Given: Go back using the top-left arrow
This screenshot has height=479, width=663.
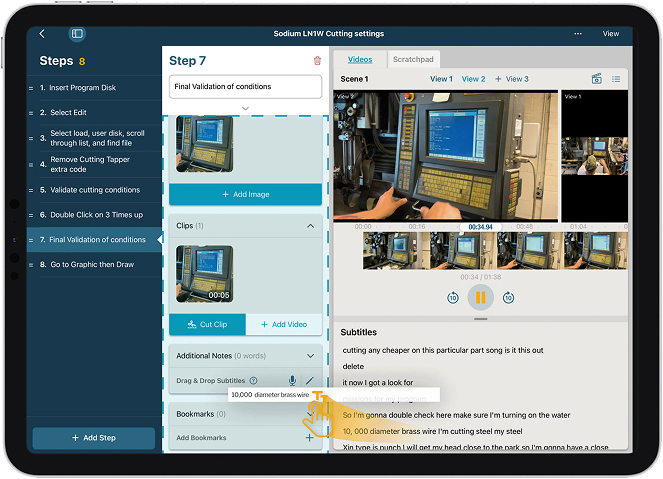Looking at the screenshot, I should click(42, 34).
